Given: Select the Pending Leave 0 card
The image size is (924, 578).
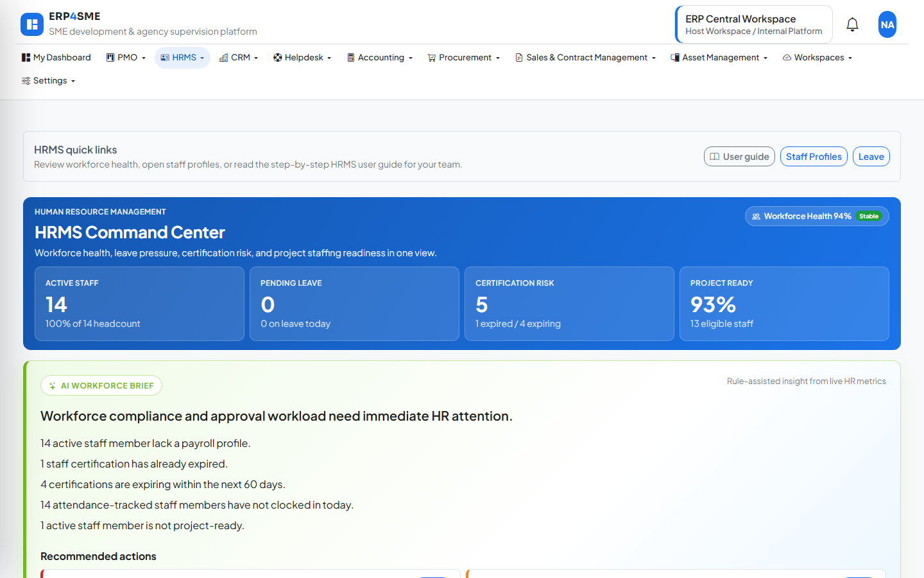Looking at the screenshot, I should click(x=354, y=304).
